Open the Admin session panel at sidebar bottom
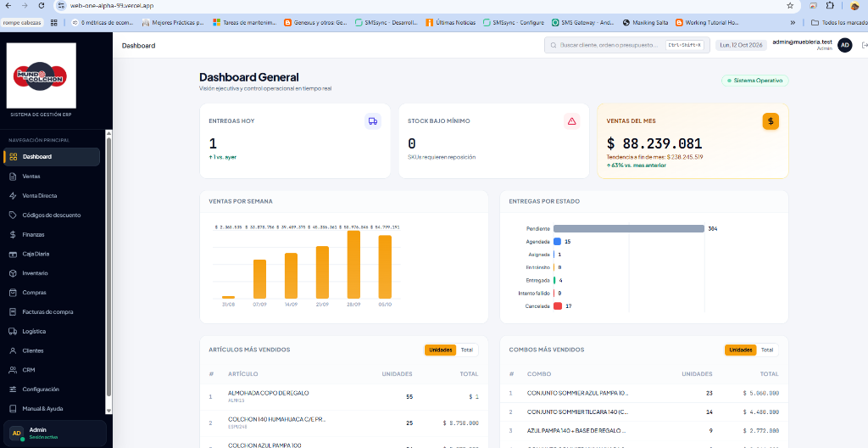868x448 pixels. click(55, 433)
